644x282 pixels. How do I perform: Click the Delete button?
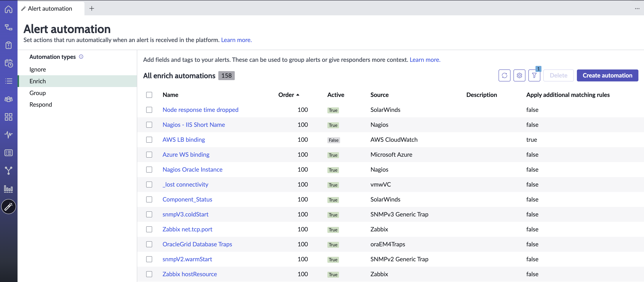coord(558,75)
